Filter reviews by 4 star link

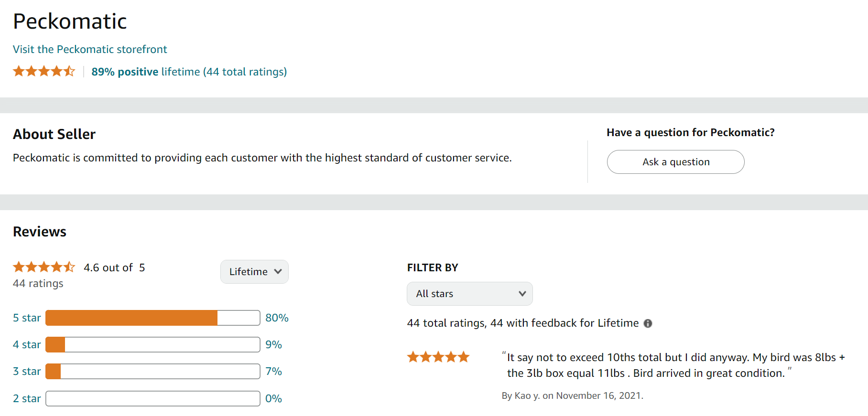[x=27, y=344]
